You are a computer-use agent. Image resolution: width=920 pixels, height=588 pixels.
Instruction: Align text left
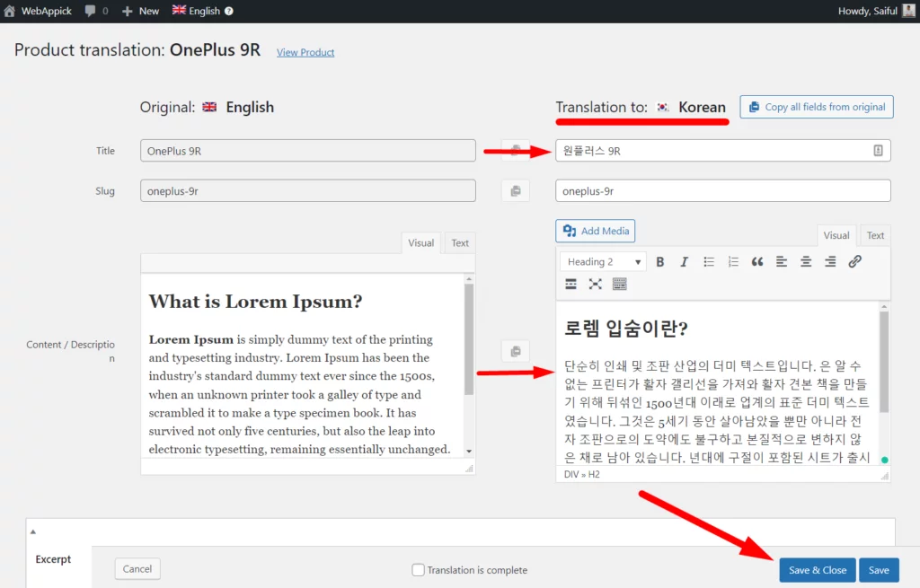[782, 261]
